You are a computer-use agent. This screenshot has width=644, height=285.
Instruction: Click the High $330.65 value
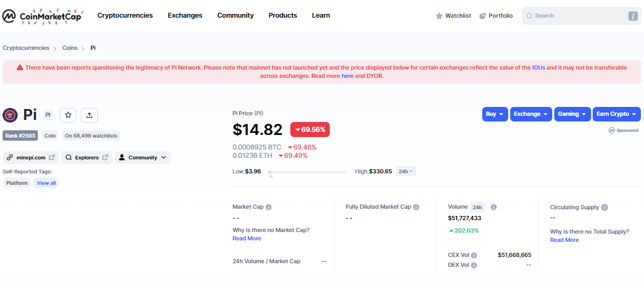381,171
